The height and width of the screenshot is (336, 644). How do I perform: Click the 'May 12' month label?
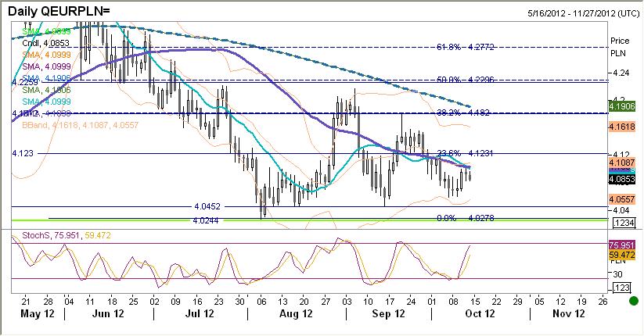[x=38, y=314]
